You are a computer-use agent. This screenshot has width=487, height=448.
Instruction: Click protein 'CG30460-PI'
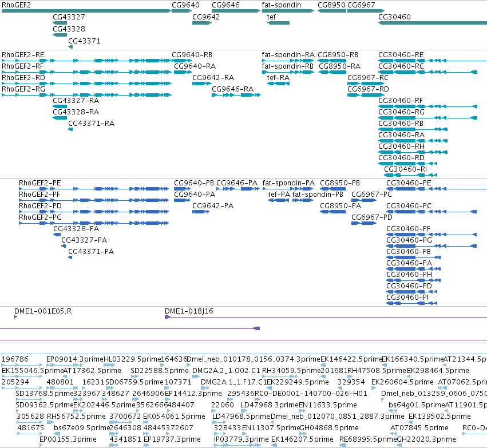coord(407,298)
